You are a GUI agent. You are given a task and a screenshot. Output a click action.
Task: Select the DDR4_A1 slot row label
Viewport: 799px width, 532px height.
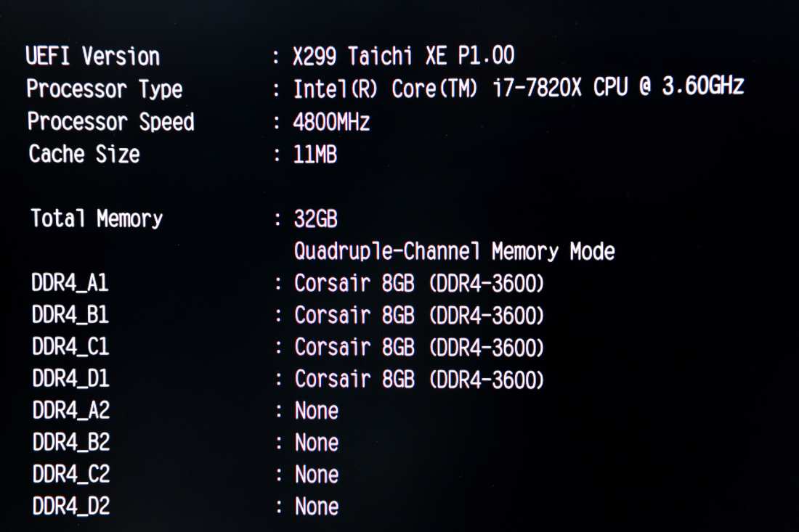[x=70, y=283]
